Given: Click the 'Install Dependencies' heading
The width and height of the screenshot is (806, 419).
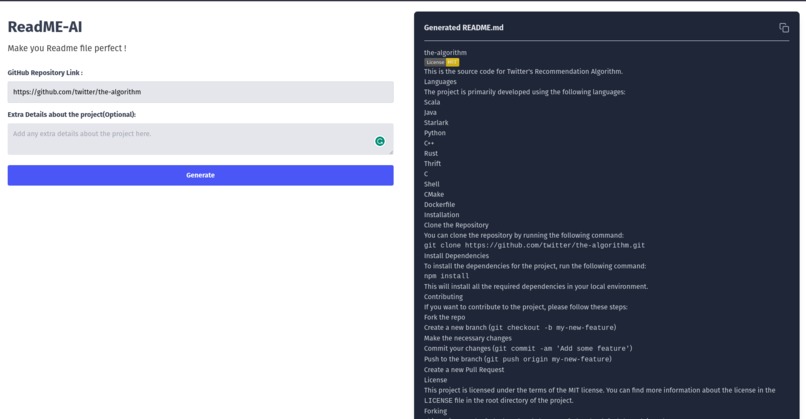Looking at the screenshot, I should click(x=456, y=256).
